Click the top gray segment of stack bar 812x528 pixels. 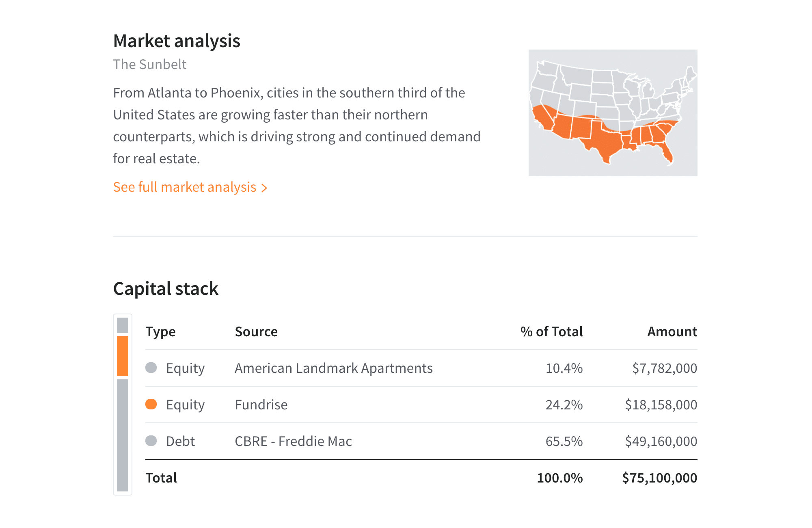(123, 325)
